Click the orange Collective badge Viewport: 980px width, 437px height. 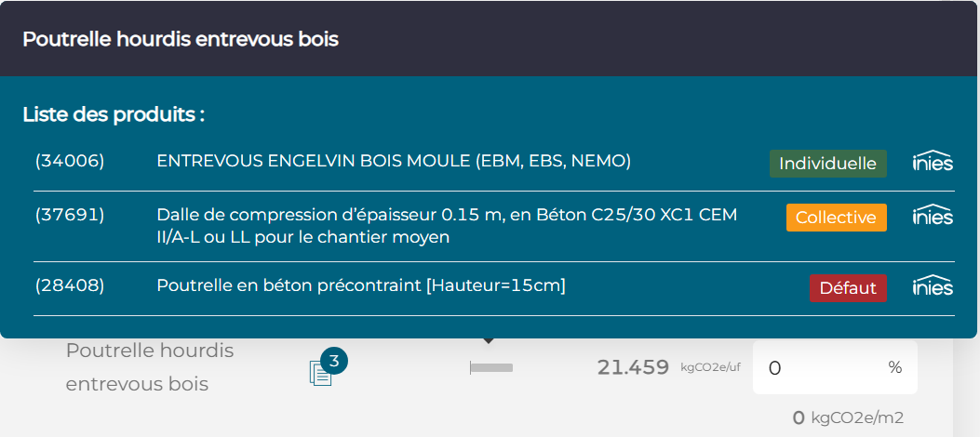coord(836,218)
